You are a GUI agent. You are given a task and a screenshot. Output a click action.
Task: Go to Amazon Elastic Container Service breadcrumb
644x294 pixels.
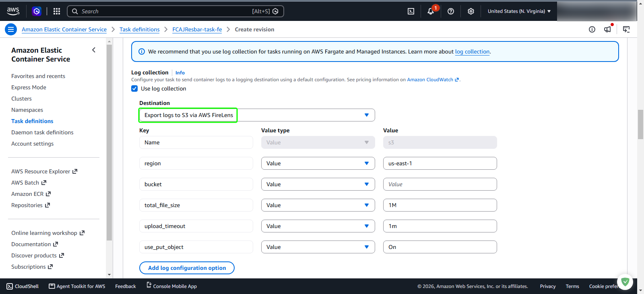click(x=64, y=29)
